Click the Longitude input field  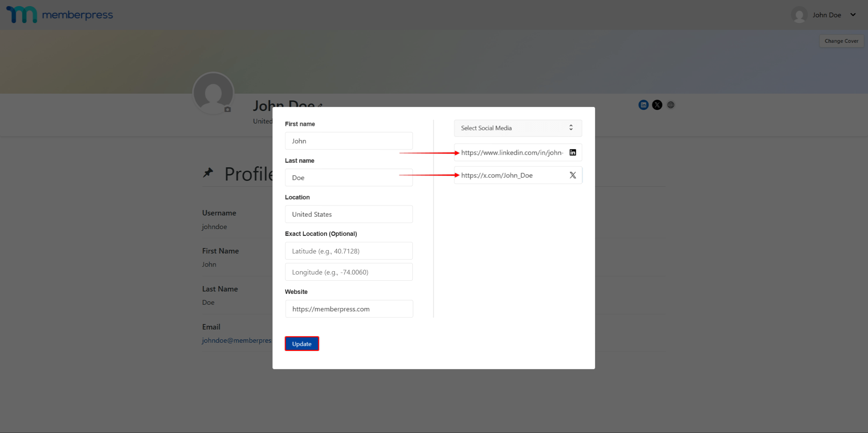[x=349, y=272]
